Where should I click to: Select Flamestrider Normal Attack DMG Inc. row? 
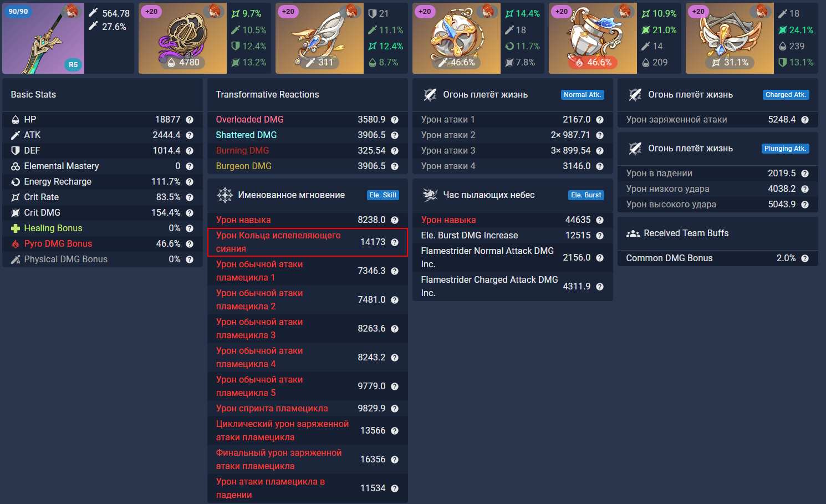click(x=513, y=258)
